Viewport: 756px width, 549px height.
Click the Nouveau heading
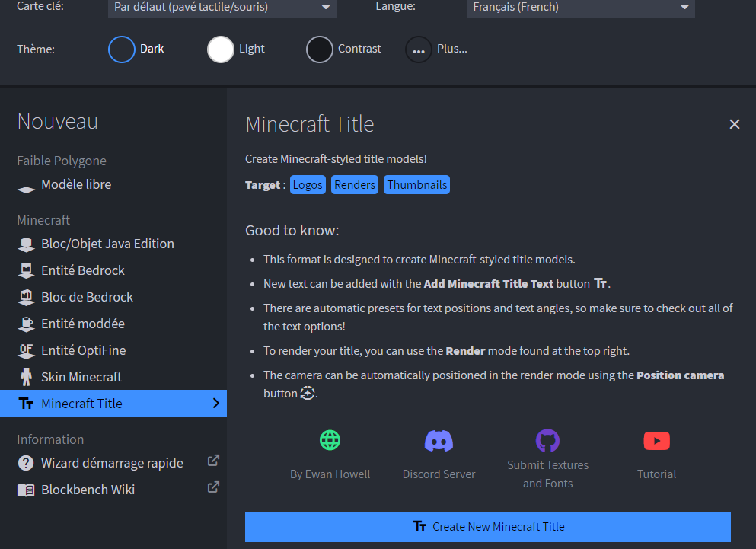tap(58, 122)
